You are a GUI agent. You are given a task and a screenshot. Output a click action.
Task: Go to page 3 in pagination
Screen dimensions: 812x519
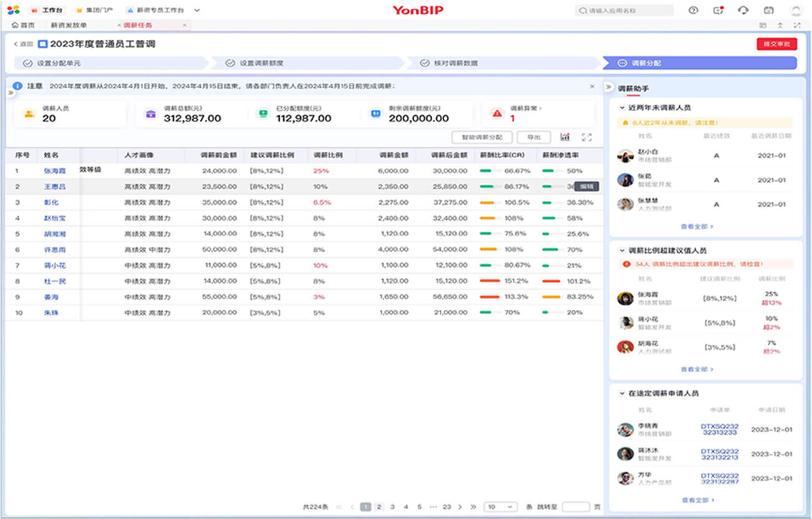tap(393, 507)
